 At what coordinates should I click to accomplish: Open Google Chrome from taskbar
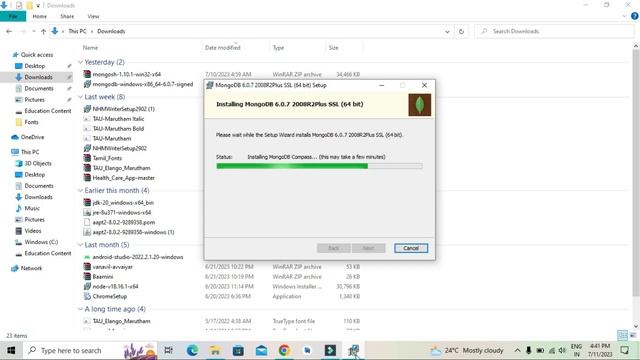[284, 350]
